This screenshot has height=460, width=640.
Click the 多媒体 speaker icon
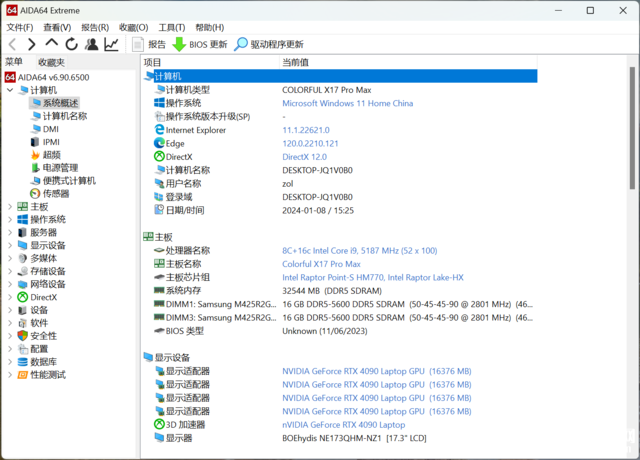point(22,258)
